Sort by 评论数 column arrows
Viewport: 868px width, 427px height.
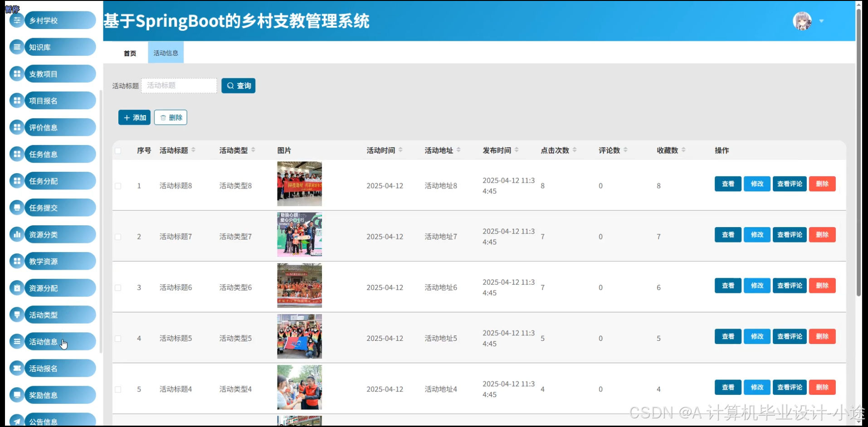[x=625, y=150]
